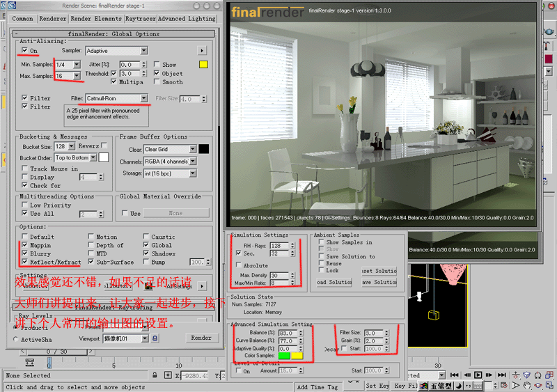Image resolution: width=557 pixels, height=392 pixels.
Task: Select the ActiveSha radio button
Action: (x=15, y=339)
